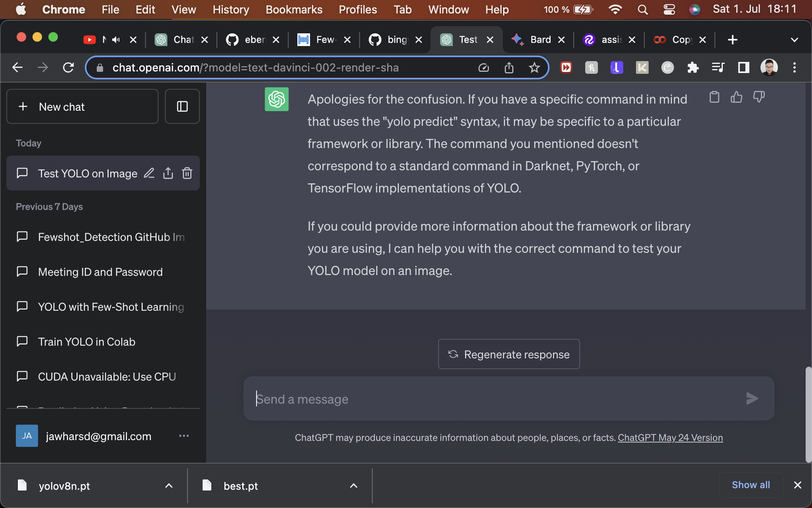Rename Test YOLO chat with pencil icon

pyautogui.click(x=149, y=173)
